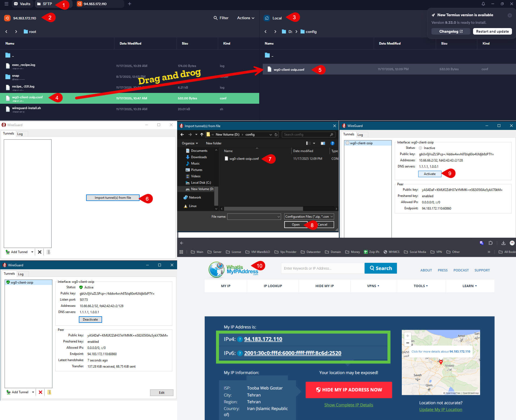This screenshot has width=516, height=420.
Task: Open the Actions dropdown in Termius
Action: (x=245, y=18)
